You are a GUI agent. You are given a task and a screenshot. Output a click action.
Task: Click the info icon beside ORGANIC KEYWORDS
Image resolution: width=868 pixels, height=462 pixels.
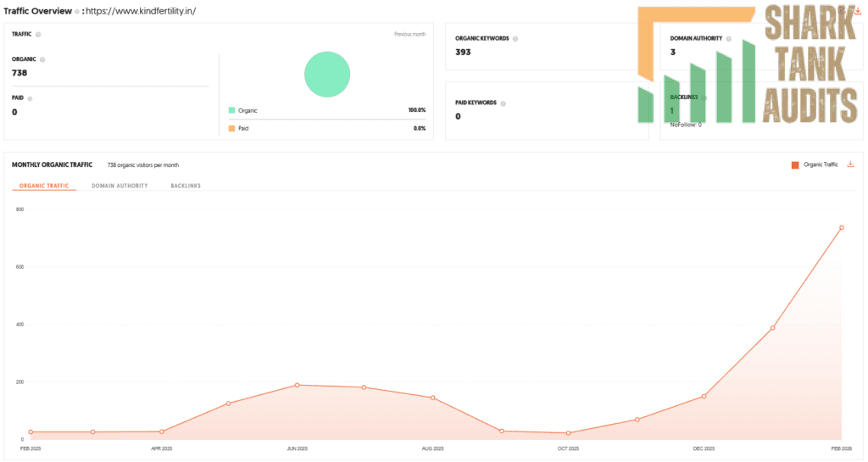click(x=515, y=39)
